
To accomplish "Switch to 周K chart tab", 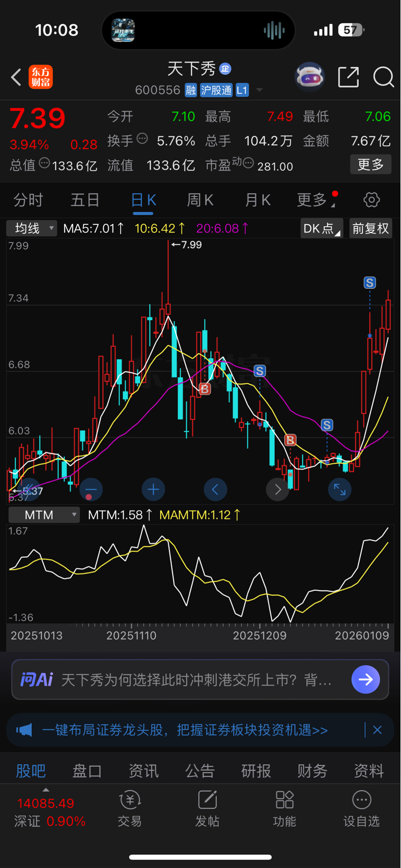I will (x=200, y=200).
